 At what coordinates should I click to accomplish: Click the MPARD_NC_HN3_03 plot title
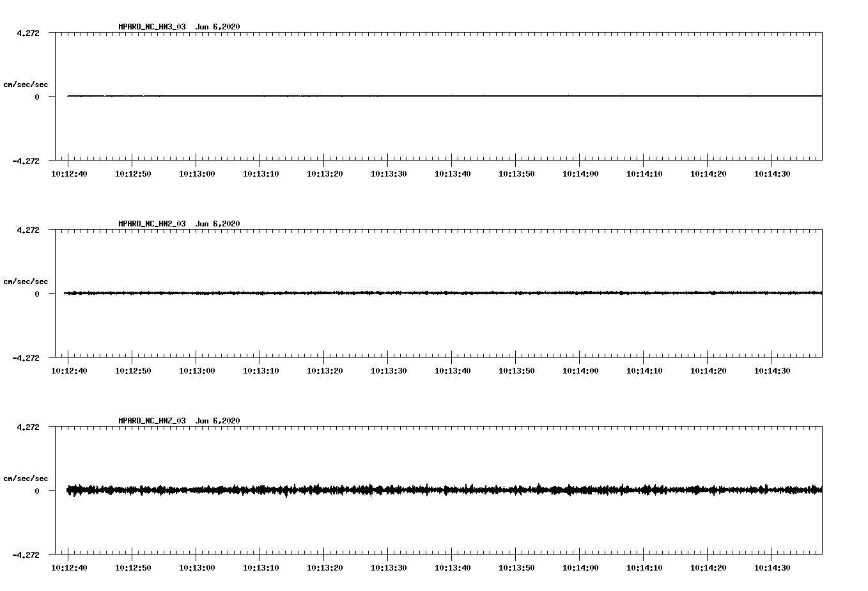179,27
